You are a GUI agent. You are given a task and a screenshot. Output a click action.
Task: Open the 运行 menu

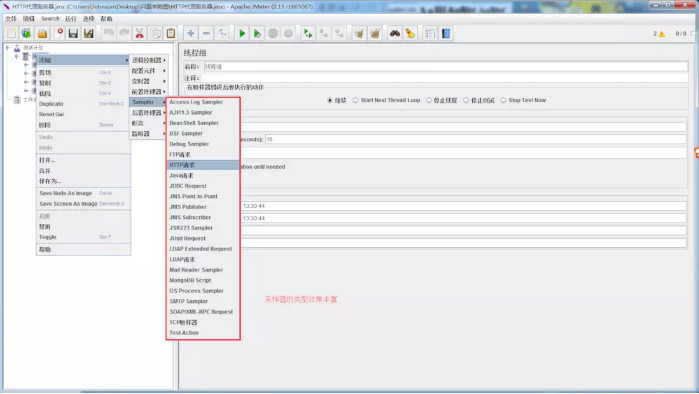pyautogui.click(x=70, y=19)
